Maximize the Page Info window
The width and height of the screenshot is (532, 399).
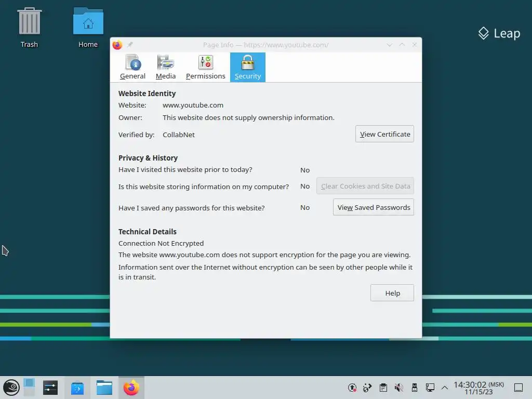402,45
